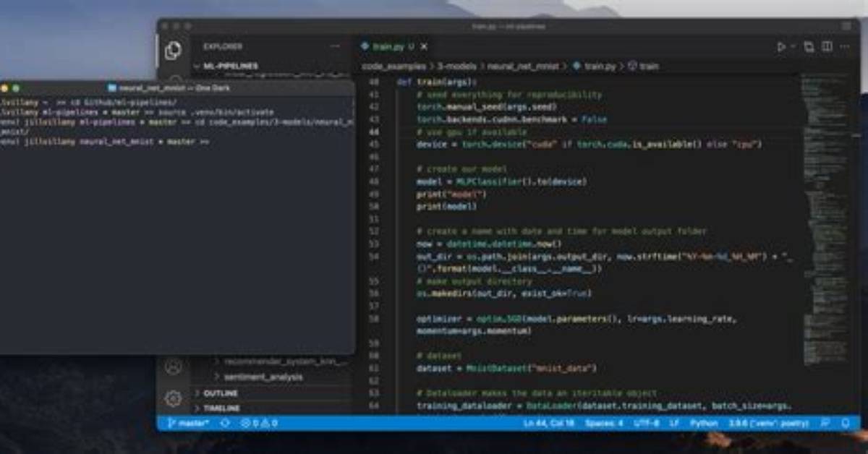Run the Python file with play button
The width and height of the screenshot is (868, 454).
[781, 47]
